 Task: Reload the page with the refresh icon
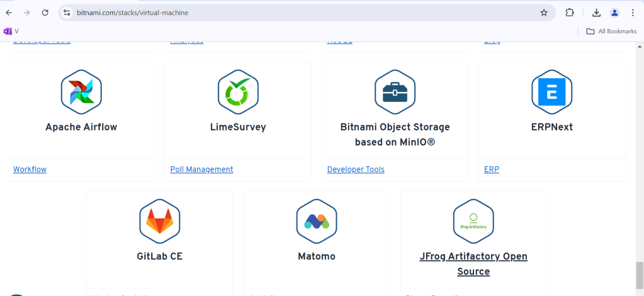point(45,13)
